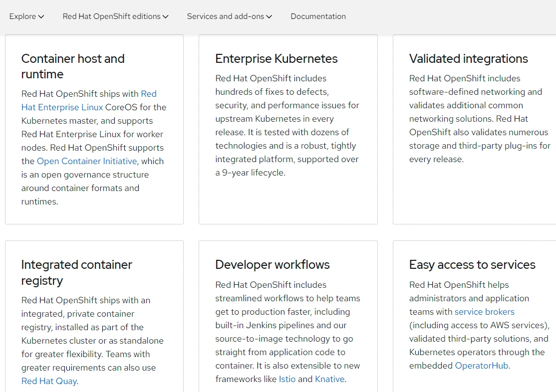Click the text 'a 9-year lifecycle.'
The image size is (556, 392).
251,173
